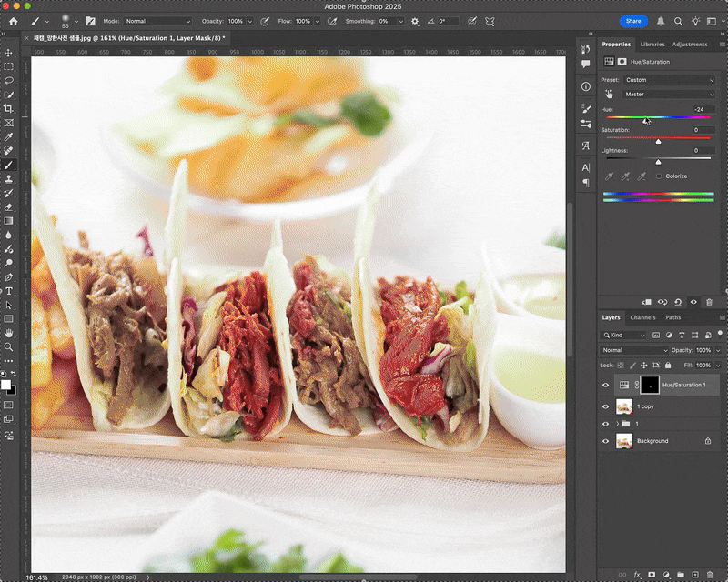Reset adjustment to defaults icon
The image size is (728, 582).
(678, 302)
